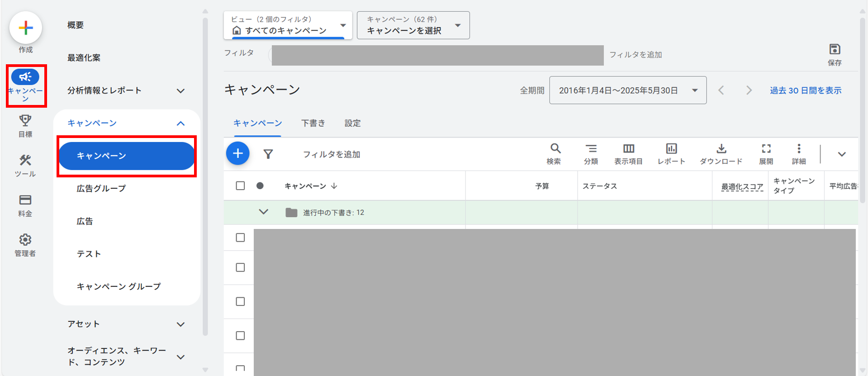Open the 目標 trophy icon
The image size is (868, 376).
25,121
